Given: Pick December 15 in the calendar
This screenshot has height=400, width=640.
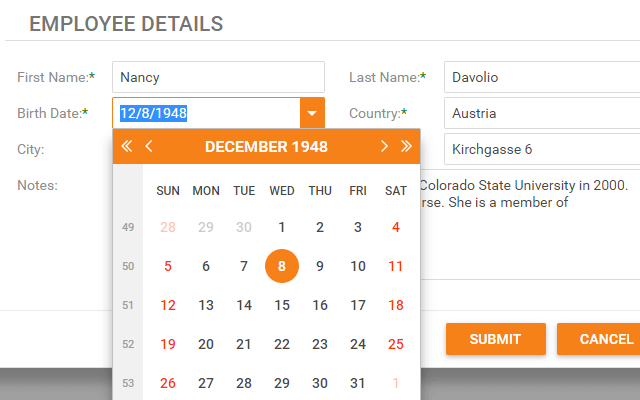Looking at the screenshot, I should (282, 305).
